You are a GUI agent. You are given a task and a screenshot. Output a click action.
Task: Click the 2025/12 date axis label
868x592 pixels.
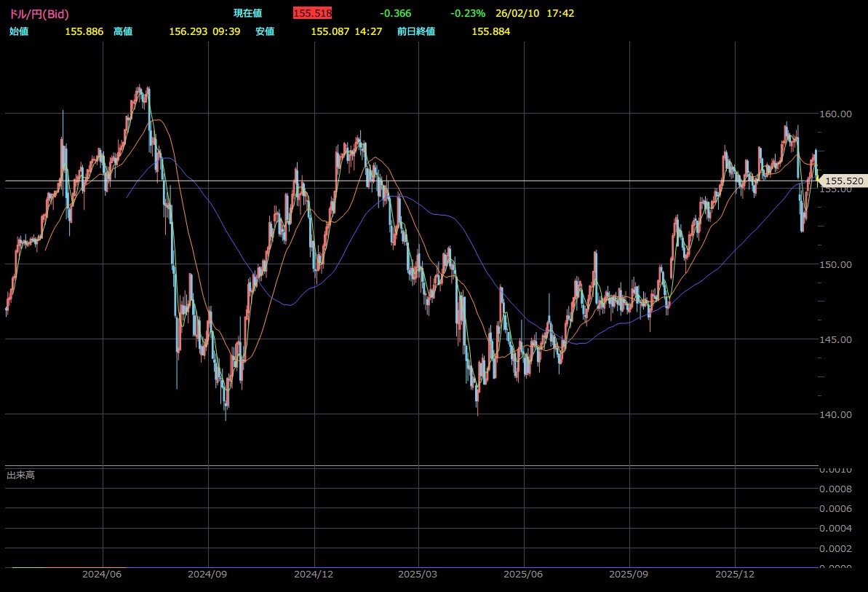pos(735,575)
